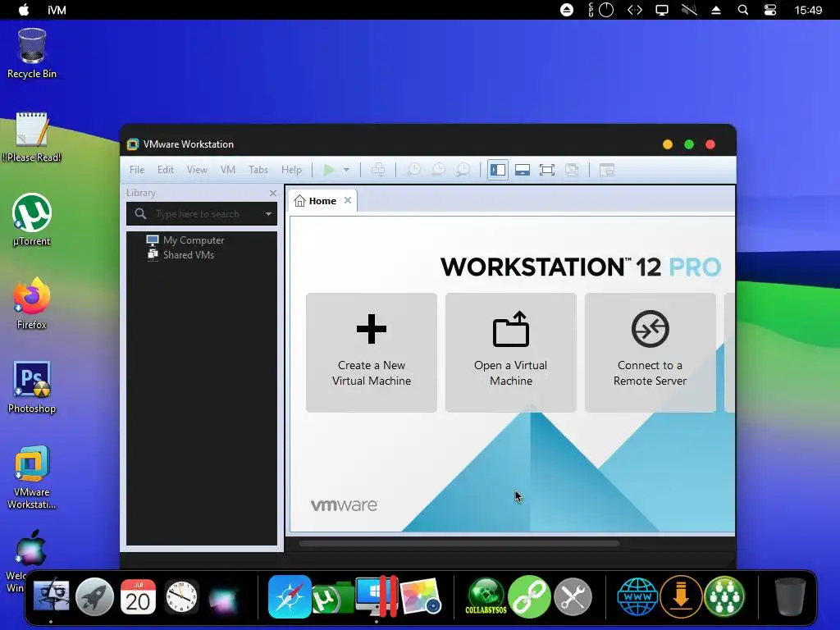Open Spotlight search magnifier in menu bar

(743, 10)
